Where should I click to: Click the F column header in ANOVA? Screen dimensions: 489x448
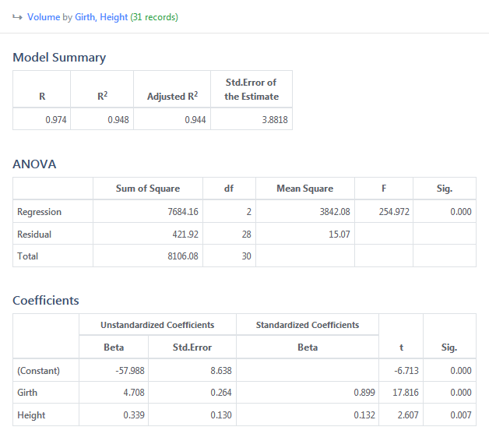click(x=384, y=189)
